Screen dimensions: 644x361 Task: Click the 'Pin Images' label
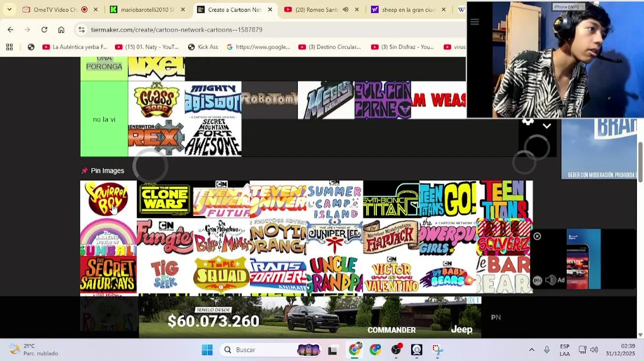[107, 170]
